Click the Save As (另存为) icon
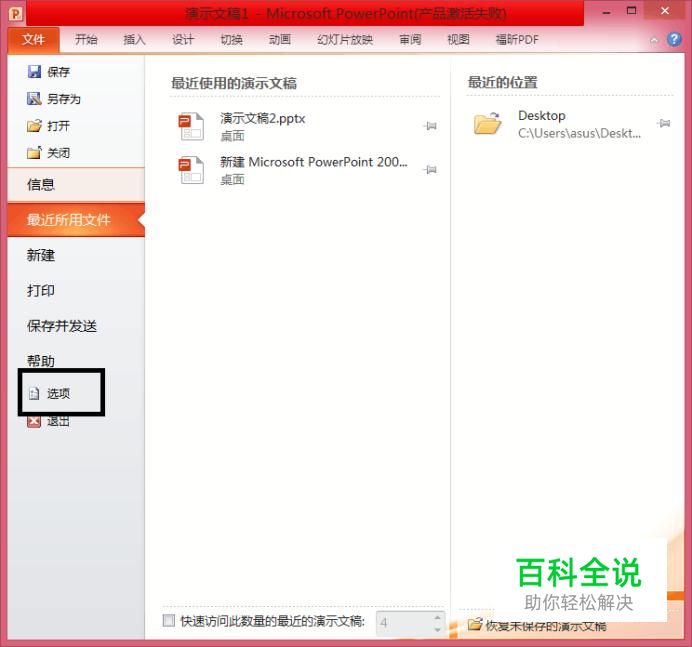692x647 pixels. (x=34, y=98)
